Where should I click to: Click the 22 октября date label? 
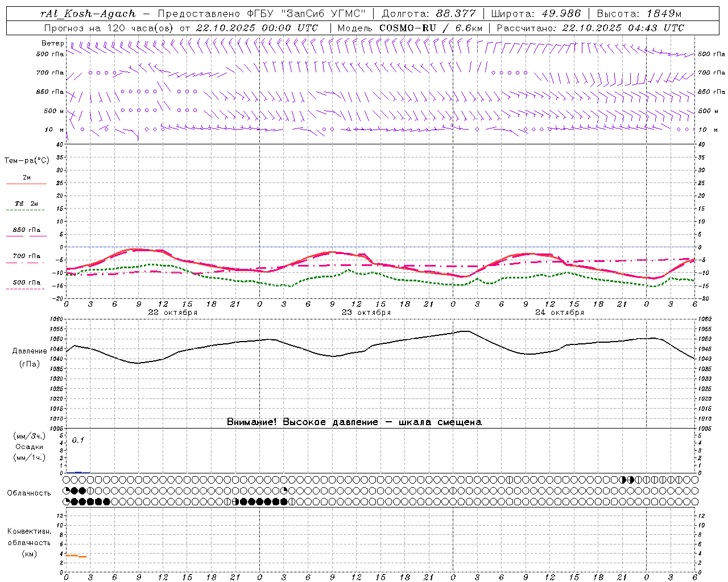click(173, 313)
